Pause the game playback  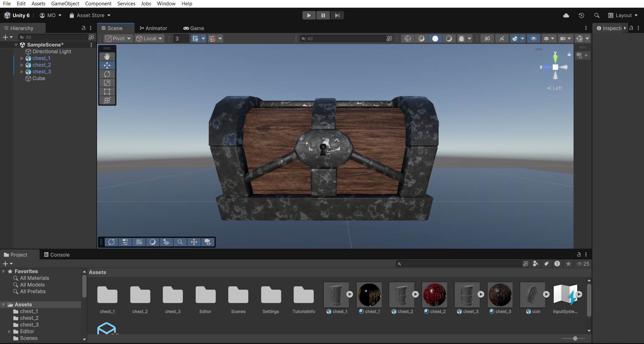pyautogui.click(x=323, y=15)
